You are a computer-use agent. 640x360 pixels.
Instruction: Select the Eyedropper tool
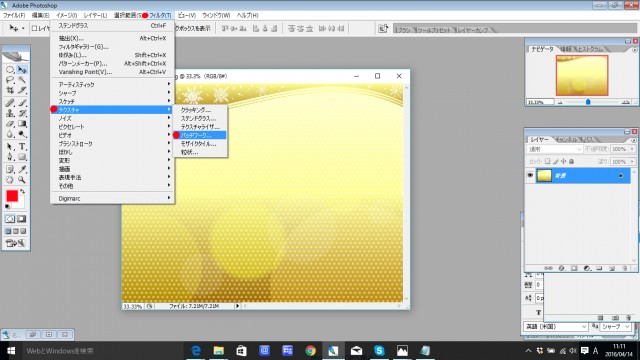click(22, 169)
